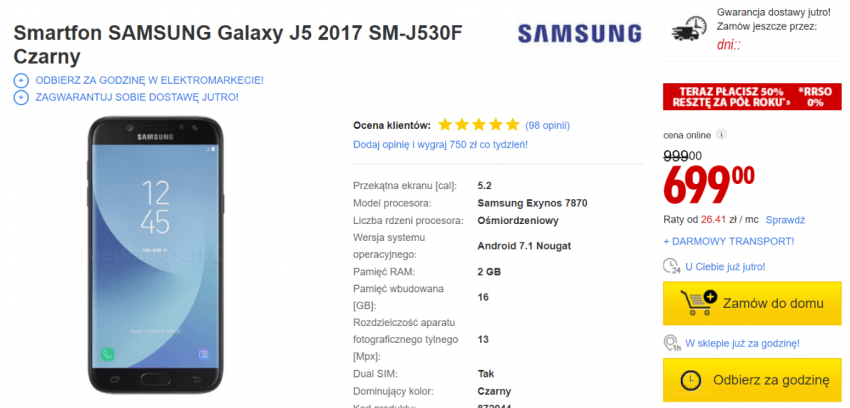The height and width of the screenshot is (408, 850).
Task: Click the 24h clock icon near U Ciebie
Action: (x=672, y=267)
